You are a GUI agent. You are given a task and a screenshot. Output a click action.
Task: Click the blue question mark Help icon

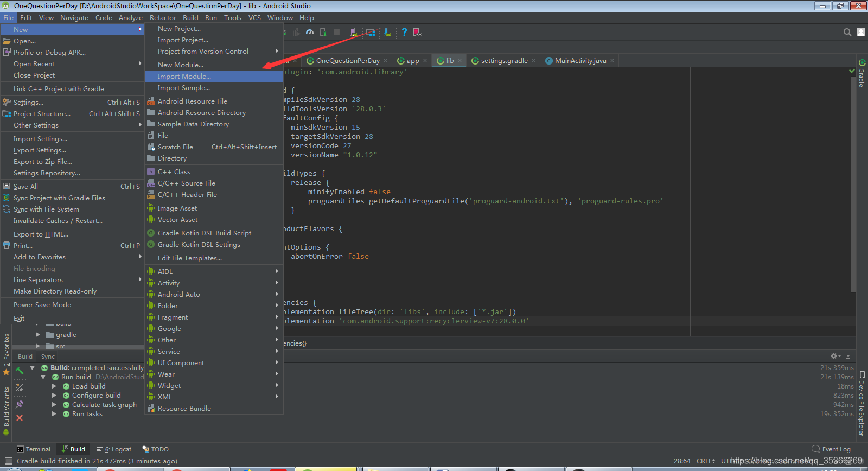click(x=404, y=33)
